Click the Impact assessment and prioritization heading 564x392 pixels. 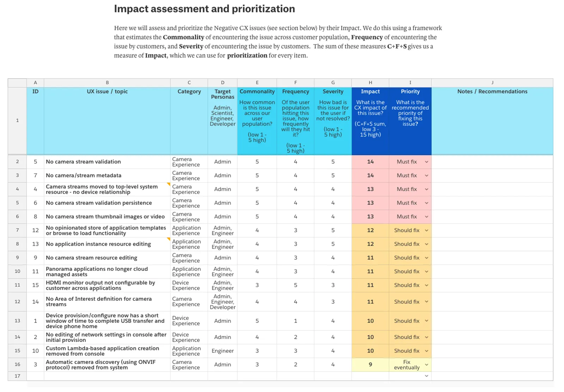(204, 9)
